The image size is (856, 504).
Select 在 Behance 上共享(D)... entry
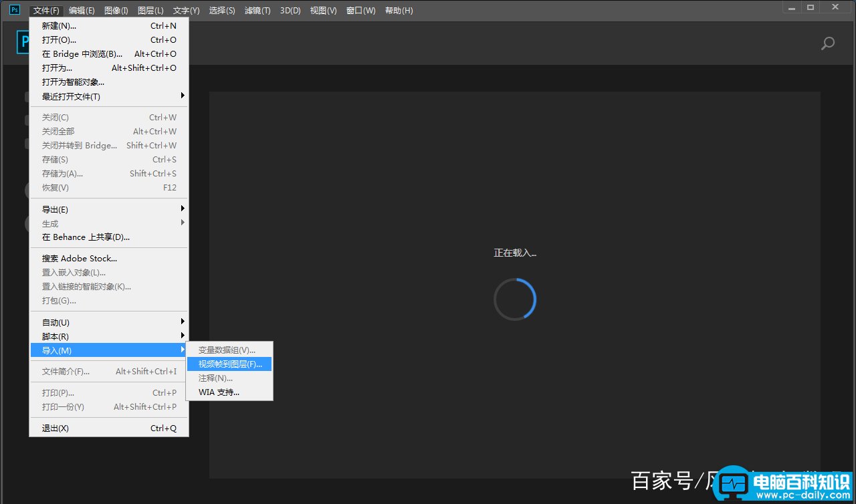[109, 237]
